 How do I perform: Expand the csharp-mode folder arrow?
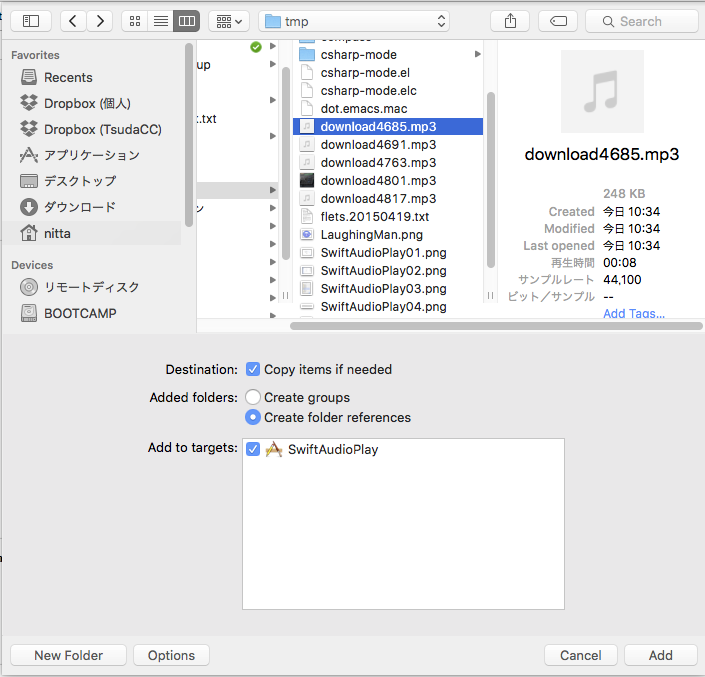(x=477, y=54)
